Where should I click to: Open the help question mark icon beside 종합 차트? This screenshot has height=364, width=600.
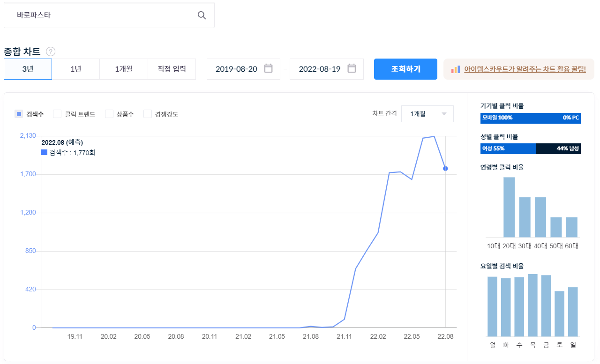point(51,52)
